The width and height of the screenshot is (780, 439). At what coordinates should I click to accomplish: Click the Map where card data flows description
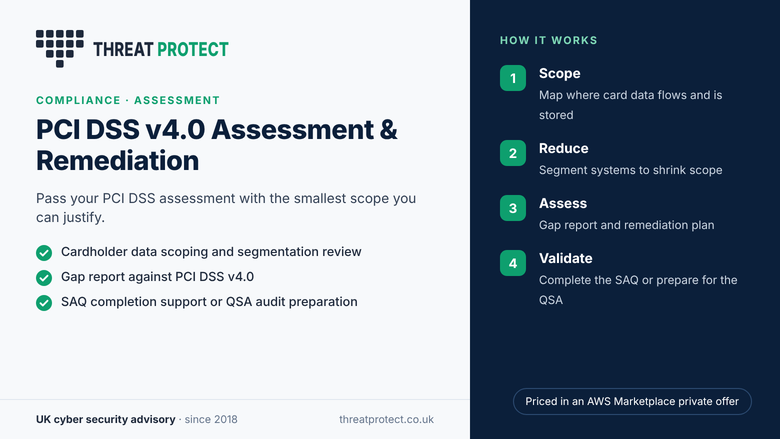click(630, 105)
